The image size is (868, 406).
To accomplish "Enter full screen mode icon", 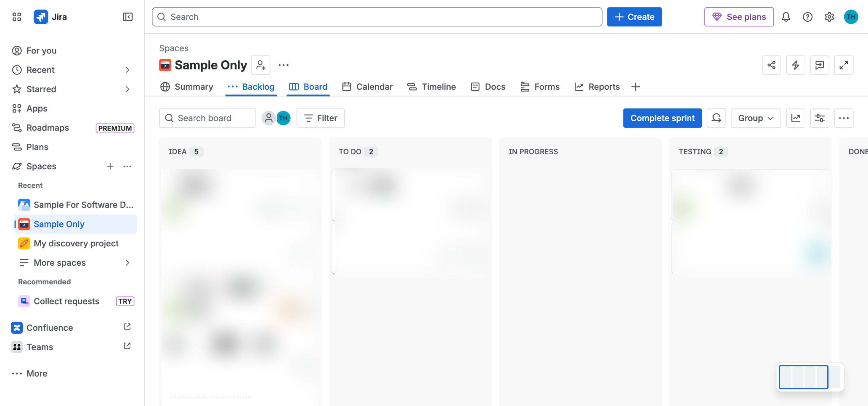I will tap(844, 65).
